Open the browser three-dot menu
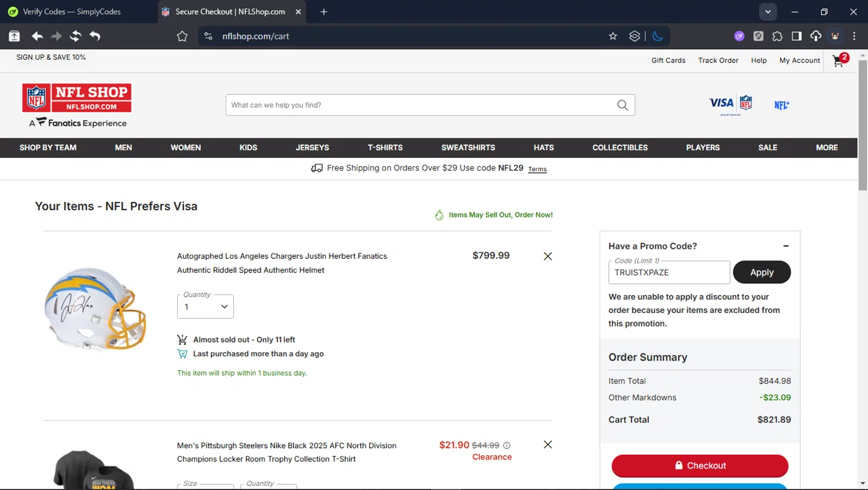This screenshot has height=490, width=868. click(854, 36)
